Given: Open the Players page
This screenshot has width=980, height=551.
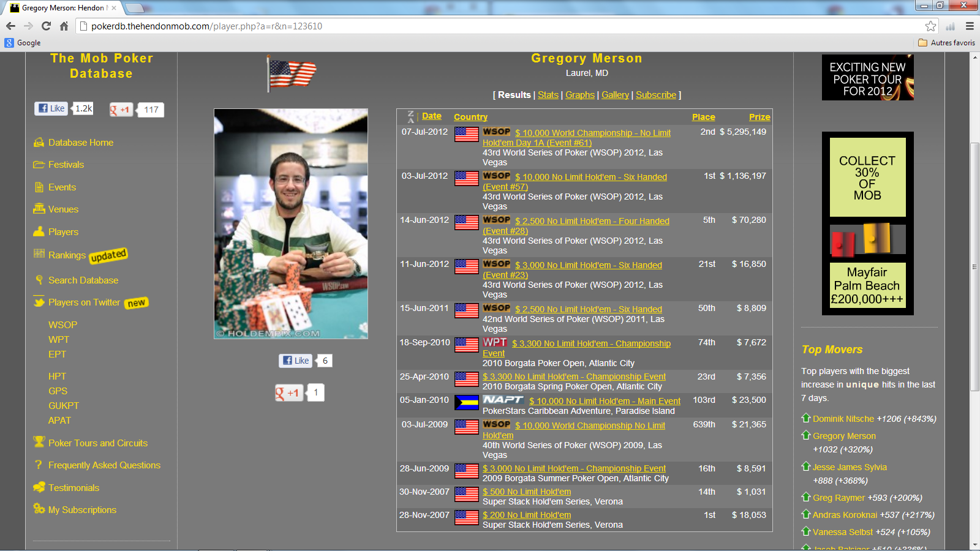Looking at the screenshot, I should 63,232.
